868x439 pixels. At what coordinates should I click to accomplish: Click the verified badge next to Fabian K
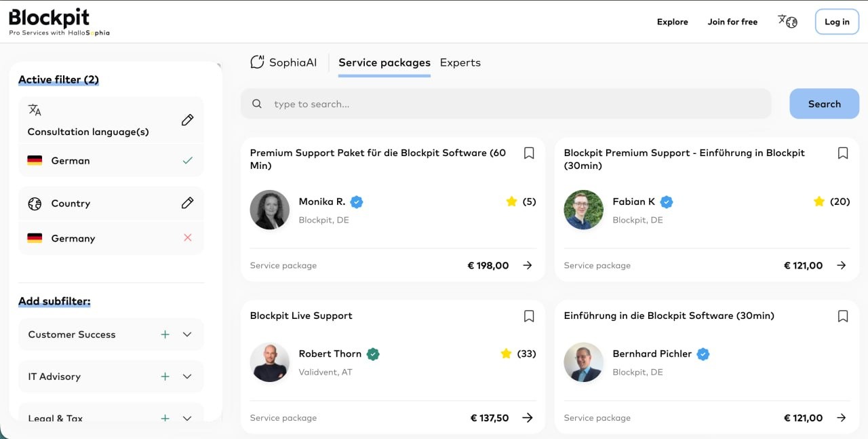click(666, 202)
